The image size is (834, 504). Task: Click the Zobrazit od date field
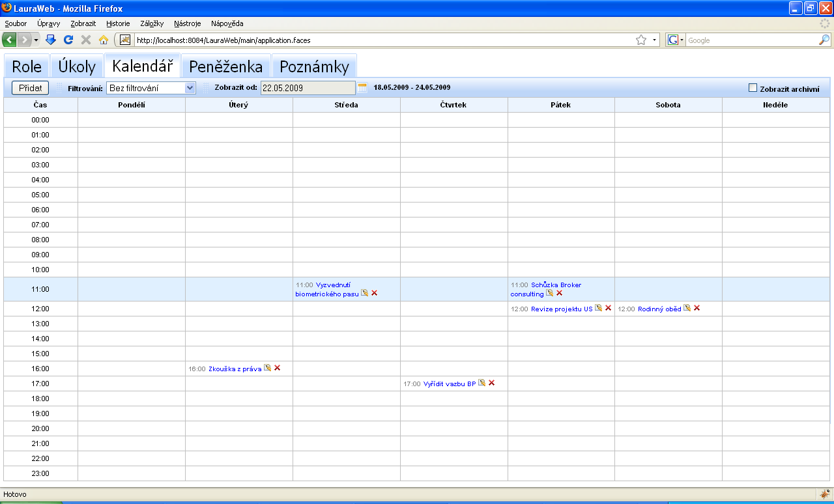tap(308, 88)
